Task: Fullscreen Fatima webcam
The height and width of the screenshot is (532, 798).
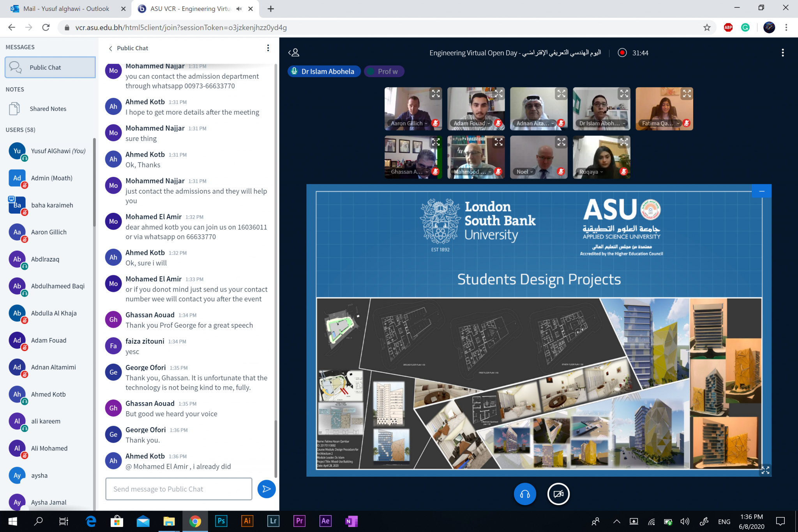Action: (x=687, y=94)
